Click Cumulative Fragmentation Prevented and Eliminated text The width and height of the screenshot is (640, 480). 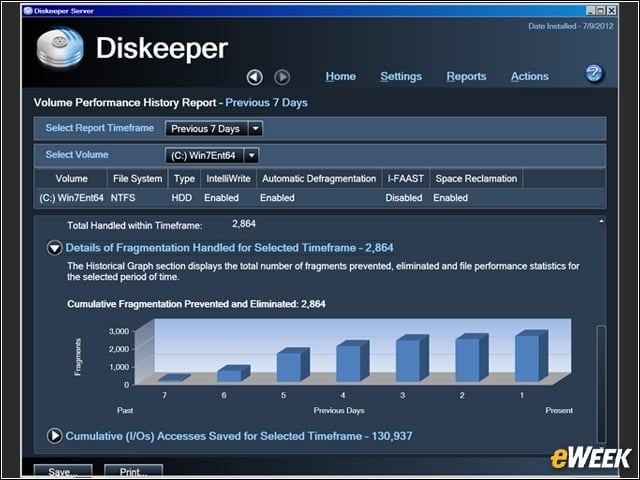196,304
